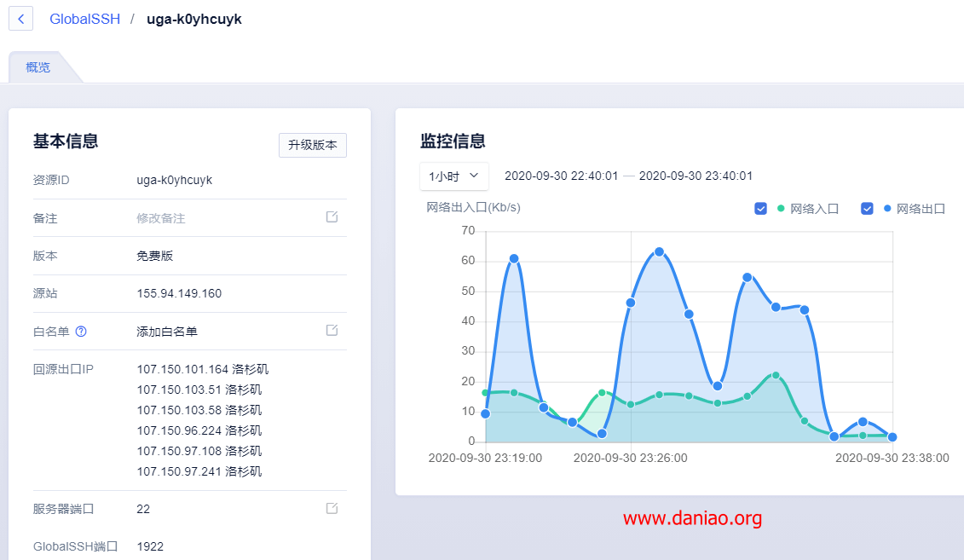
Task: Select IP 107.150.101.164 洛杉矶
Action: point(203,369)
